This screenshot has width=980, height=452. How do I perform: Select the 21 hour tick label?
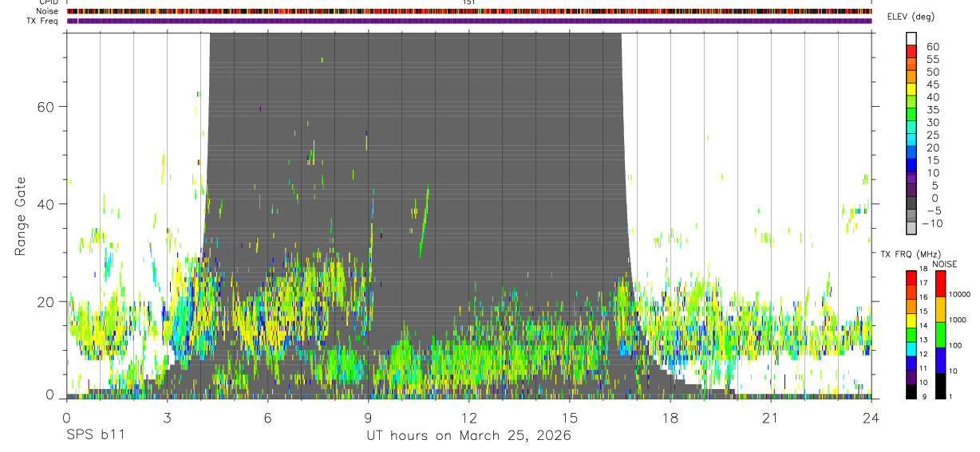[x=770, y=418]
